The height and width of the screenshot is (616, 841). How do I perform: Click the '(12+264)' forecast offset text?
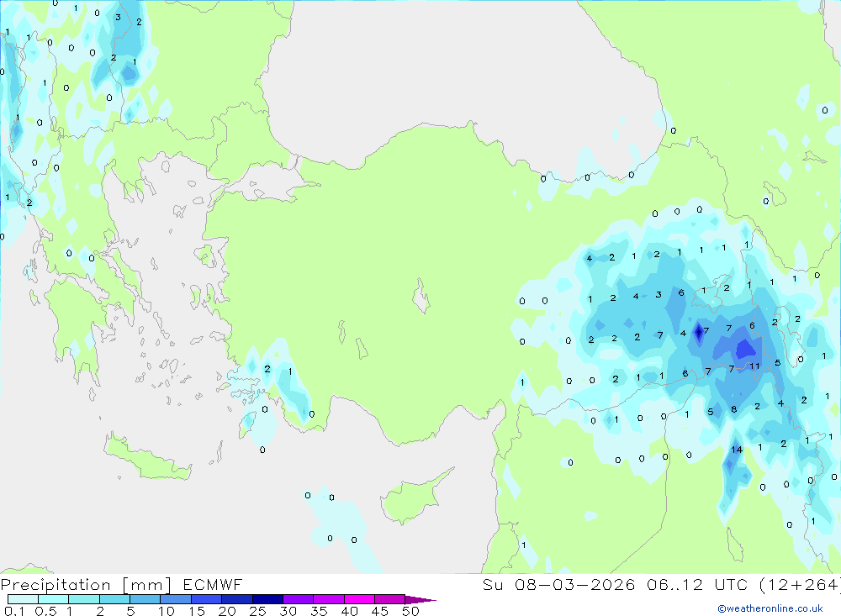(x=800, y=585)
